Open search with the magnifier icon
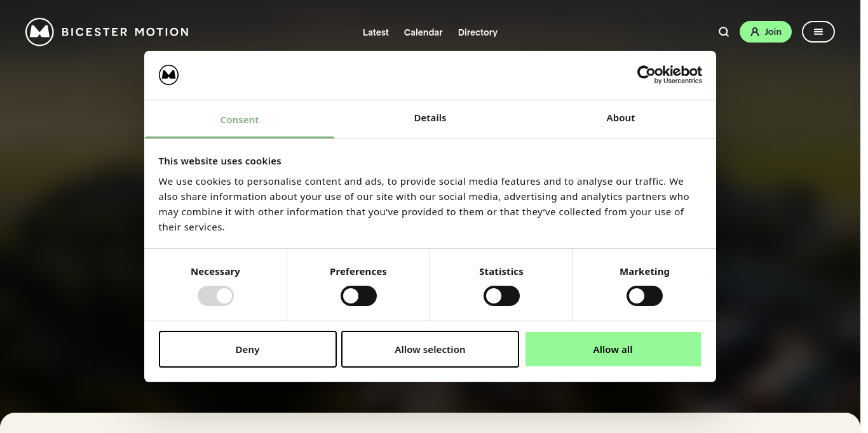 click(724, 32)
